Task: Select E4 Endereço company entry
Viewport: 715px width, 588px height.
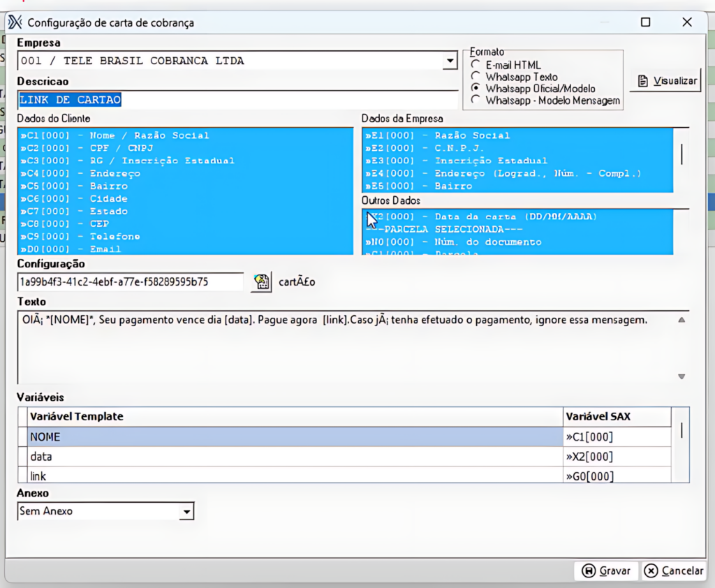Action: (x=517, y=173)
